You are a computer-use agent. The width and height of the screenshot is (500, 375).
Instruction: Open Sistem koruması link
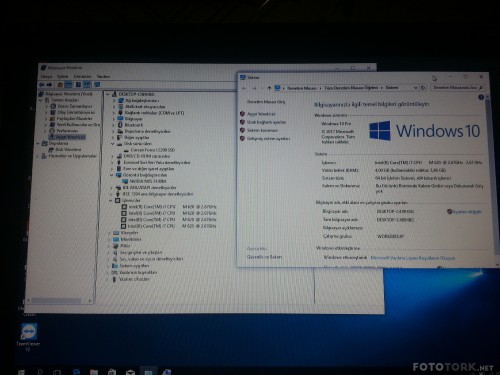262,130
